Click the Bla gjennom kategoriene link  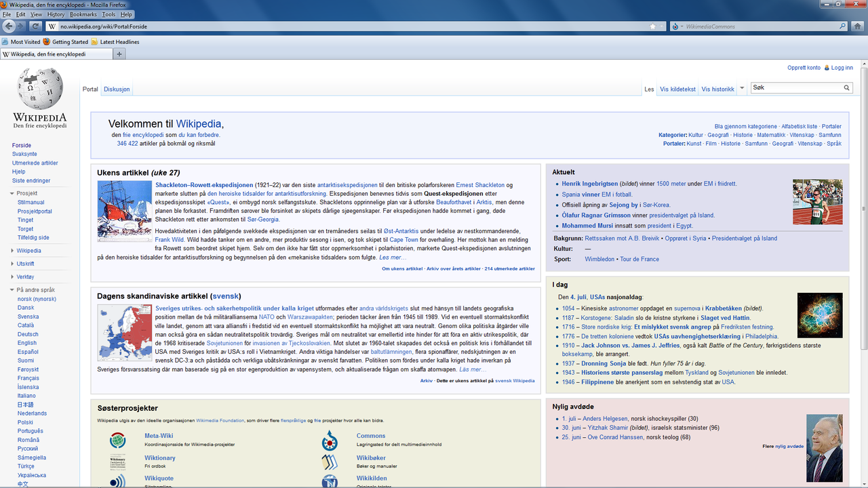pos(746,127)
